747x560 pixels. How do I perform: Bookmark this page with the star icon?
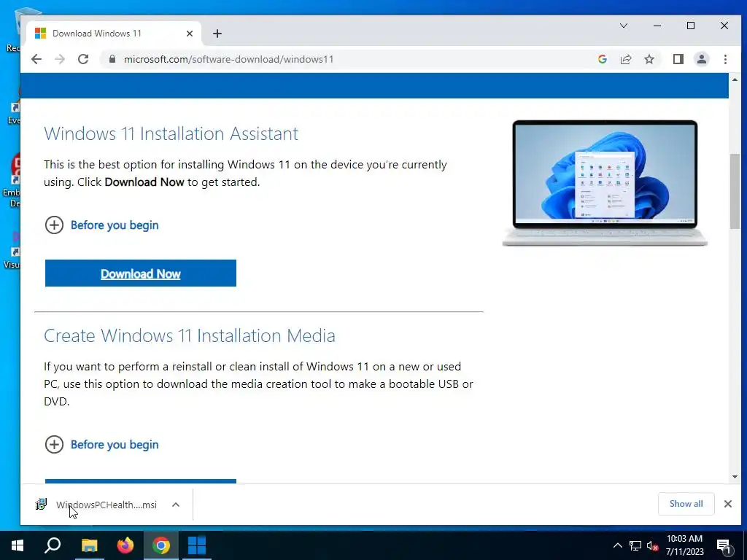[649, 59]
